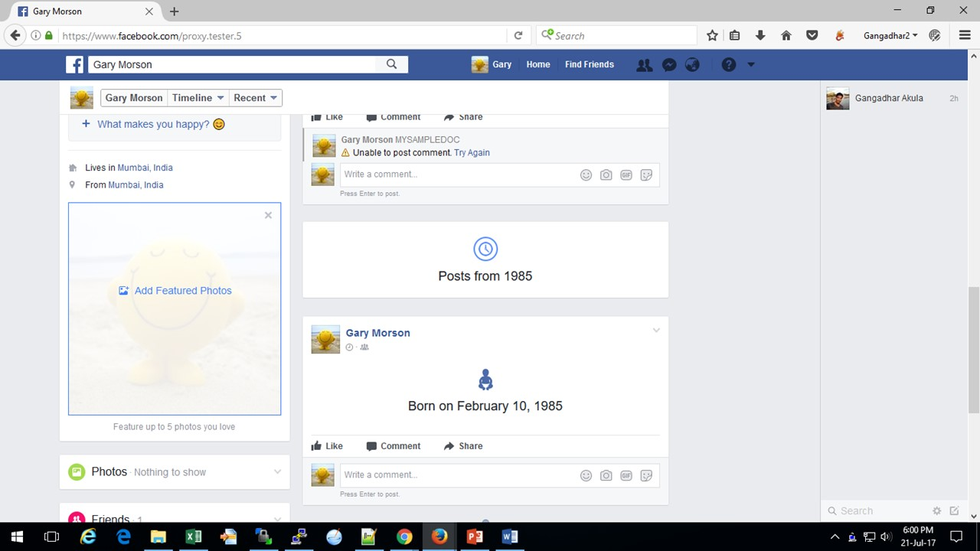Open Windows Start menu
The height and width of the screenshot is (551, 980).
pos(17,536)
